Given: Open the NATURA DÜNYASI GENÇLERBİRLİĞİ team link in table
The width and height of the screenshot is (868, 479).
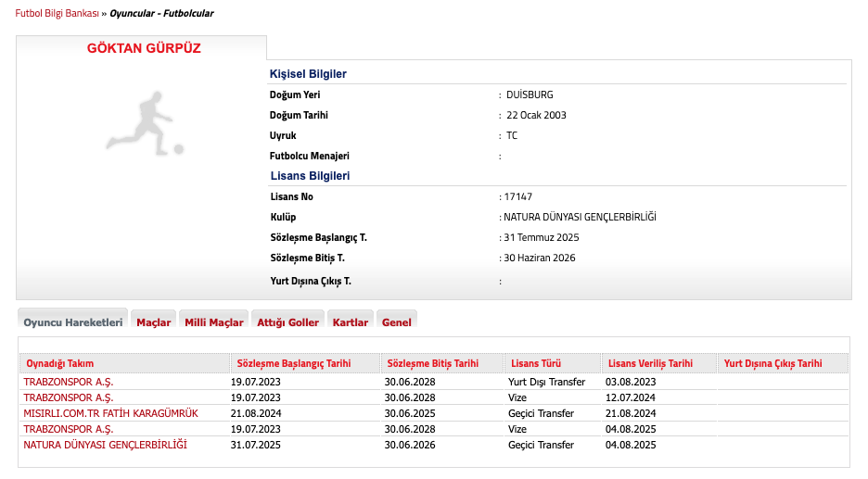Looking at the screenshot, I should pos(105,445).
